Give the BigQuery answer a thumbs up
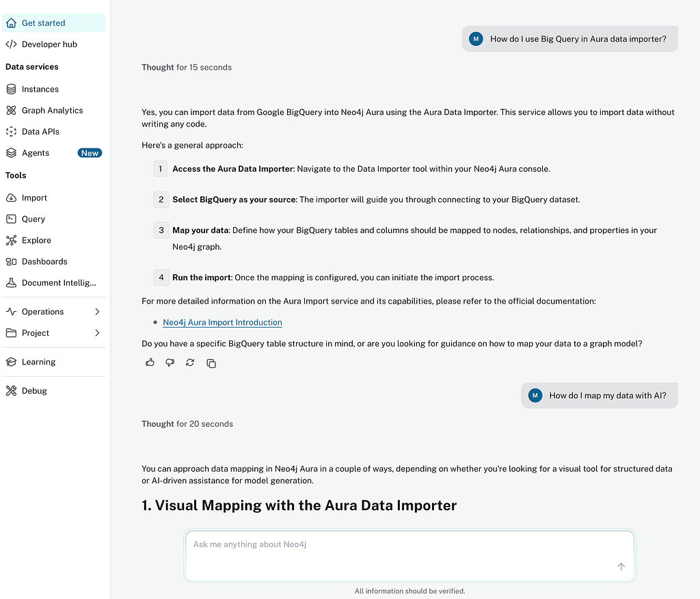 pyautogui.click(x=150, y=362)
